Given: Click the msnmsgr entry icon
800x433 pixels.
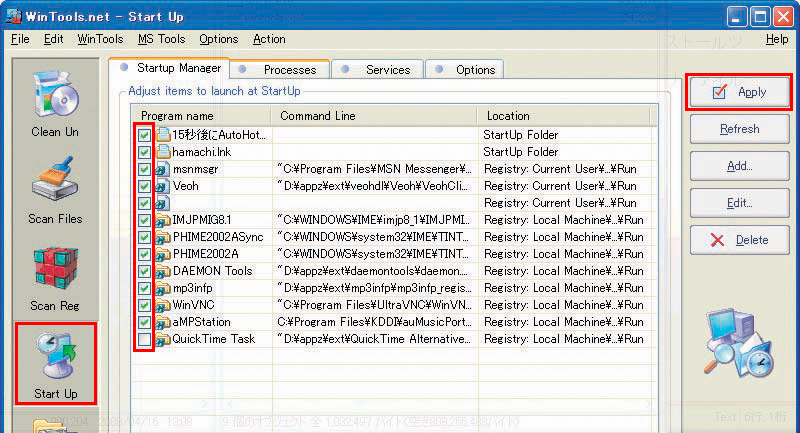Looking at the screenshot, I should [163, 169].
